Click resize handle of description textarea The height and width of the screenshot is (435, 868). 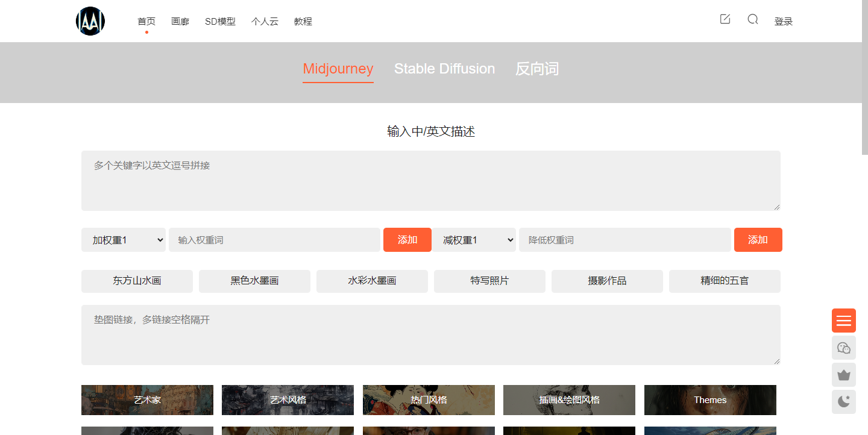point(776,207)
